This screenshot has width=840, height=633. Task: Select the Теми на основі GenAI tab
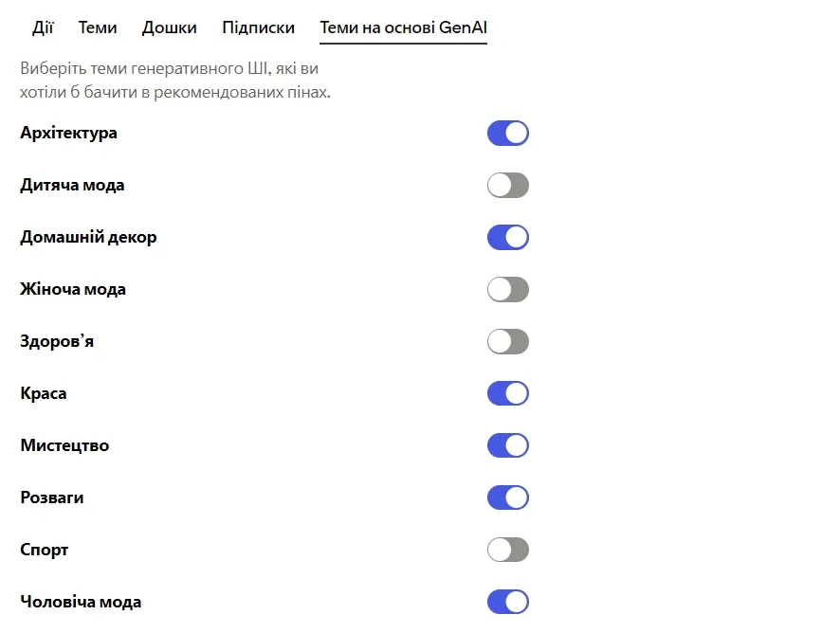403,27
